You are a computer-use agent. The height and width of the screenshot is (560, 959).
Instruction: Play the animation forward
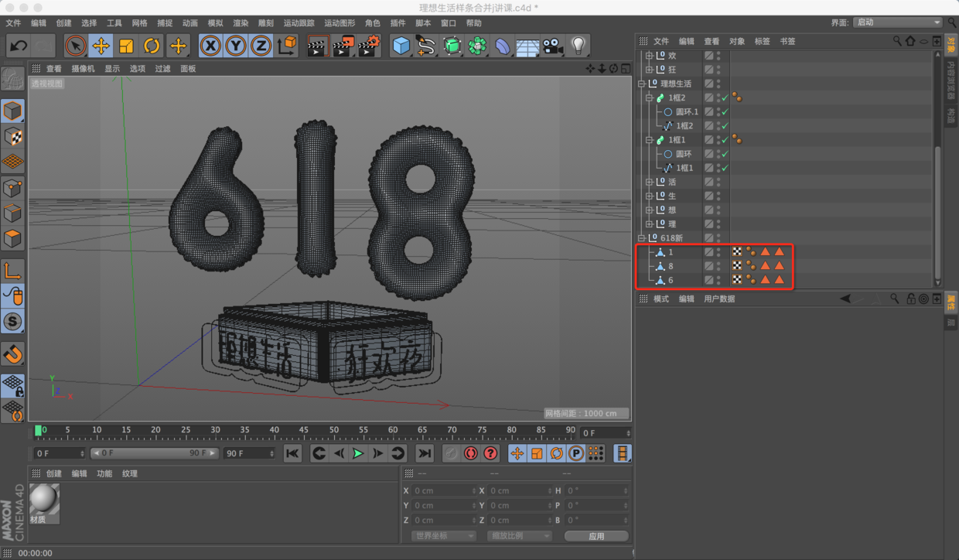click(358, 453)
